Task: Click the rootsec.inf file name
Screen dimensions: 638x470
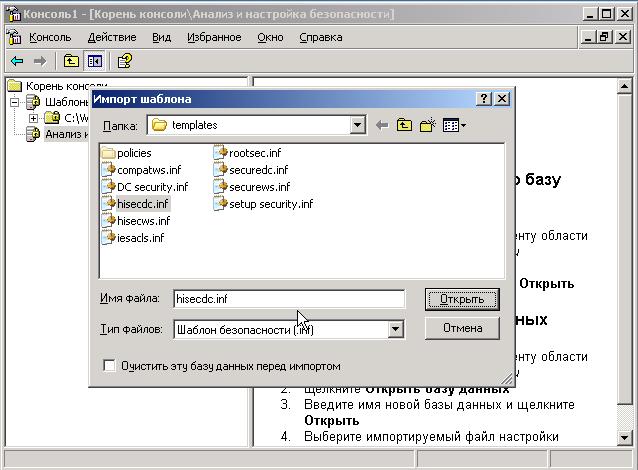Action: click(x=255, y=153)
